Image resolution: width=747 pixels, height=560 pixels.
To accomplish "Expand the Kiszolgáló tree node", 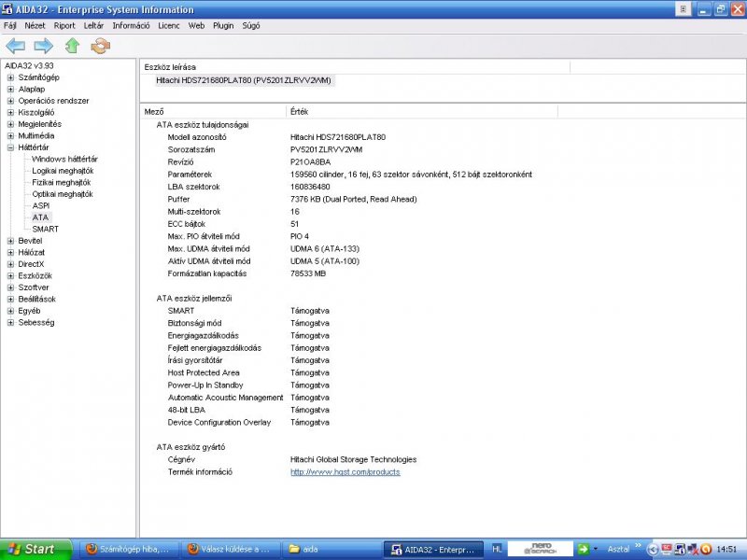I will (10, 112).
